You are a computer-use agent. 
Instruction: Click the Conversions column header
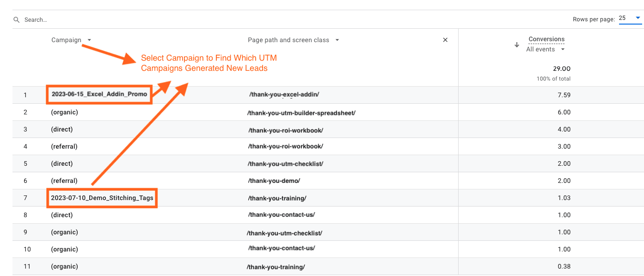tap(546, 39)
